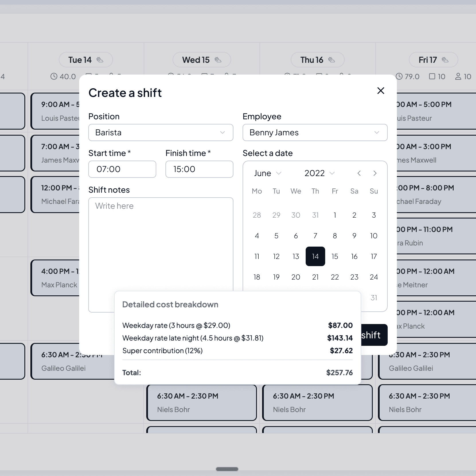Open Galileo Galilei shift on Friday
This screenshot has width=476, height=476.
(427, 361)
